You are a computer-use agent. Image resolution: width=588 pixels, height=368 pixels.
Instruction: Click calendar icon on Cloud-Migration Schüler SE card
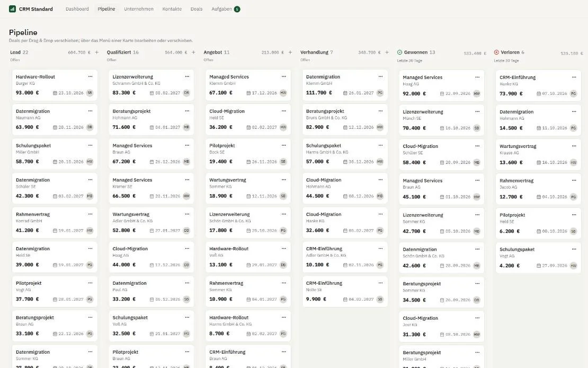tap(442, 163)
